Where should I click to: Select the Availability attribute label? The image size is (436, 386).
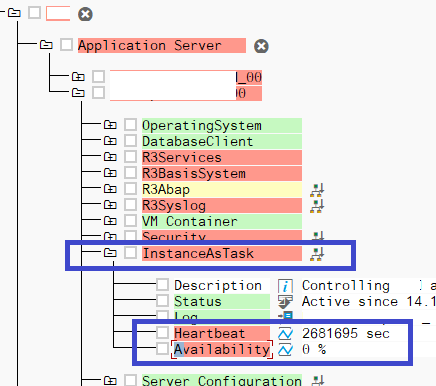point(222,349)
